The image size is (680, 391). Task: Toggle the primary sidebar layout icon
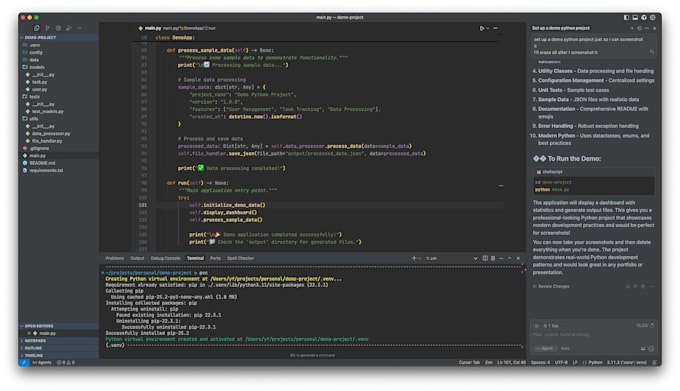(626, 17)
